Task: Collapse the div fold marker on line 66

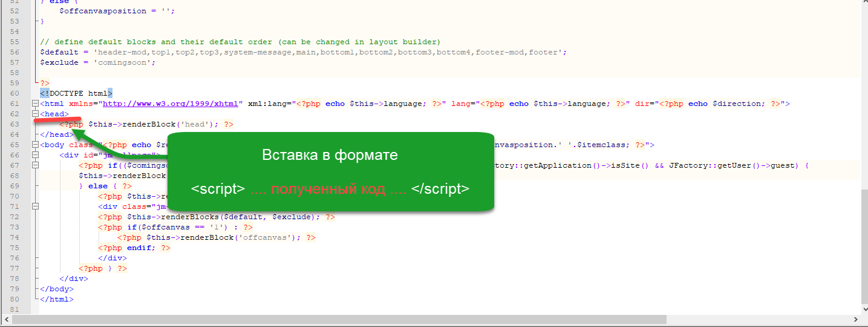Action: [x=34, y=155]
